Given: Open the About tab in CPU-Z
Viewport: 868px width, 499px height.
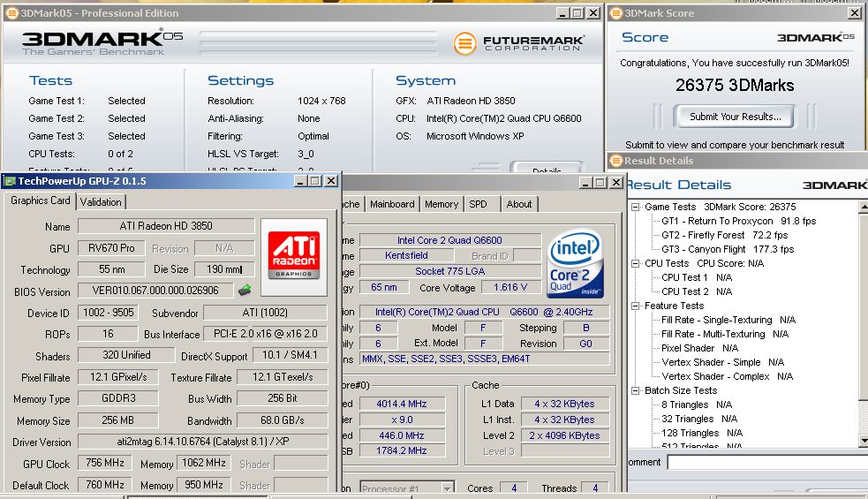Looking at the screenshot, I should point(518,204).
